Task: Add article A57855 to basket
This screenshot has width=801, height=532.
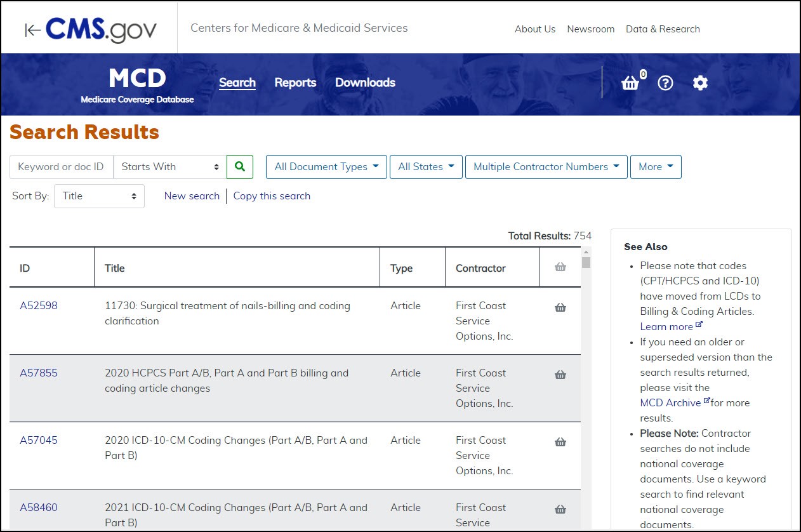Action: coord(560,375)
